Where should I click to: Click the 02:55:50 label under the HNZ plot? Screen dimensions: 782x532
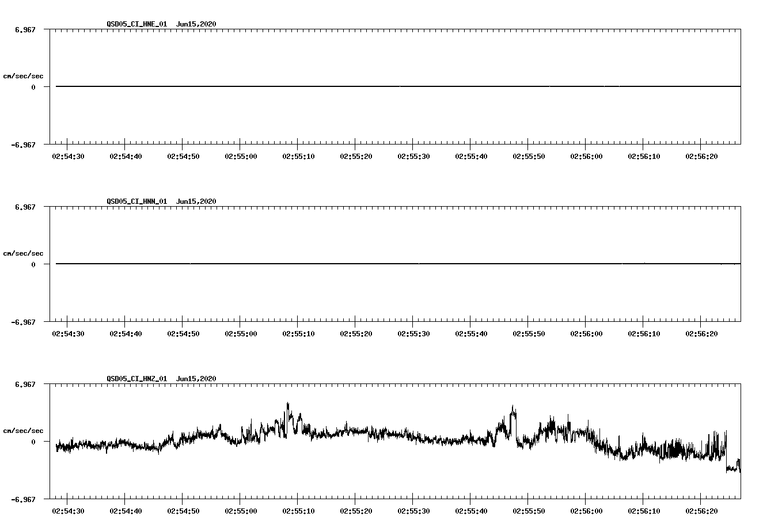tap(529, 511)
